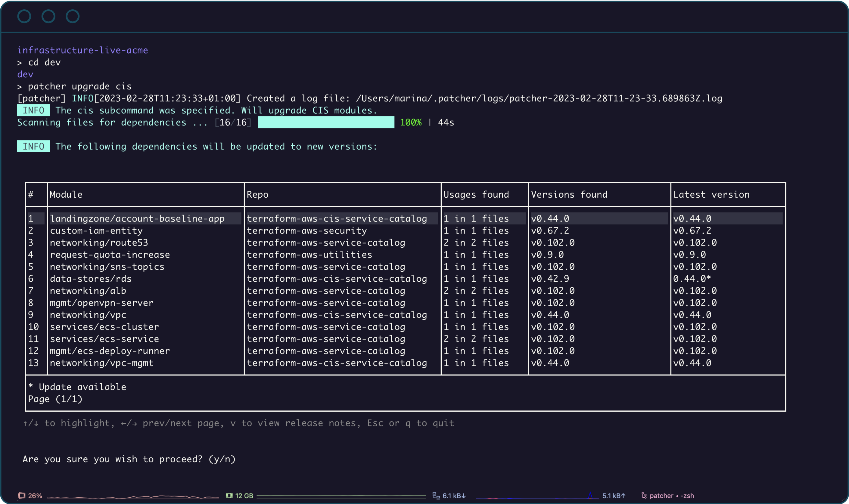Click the '* Update available' legend
849x504 pixels.
click(77, 387)
